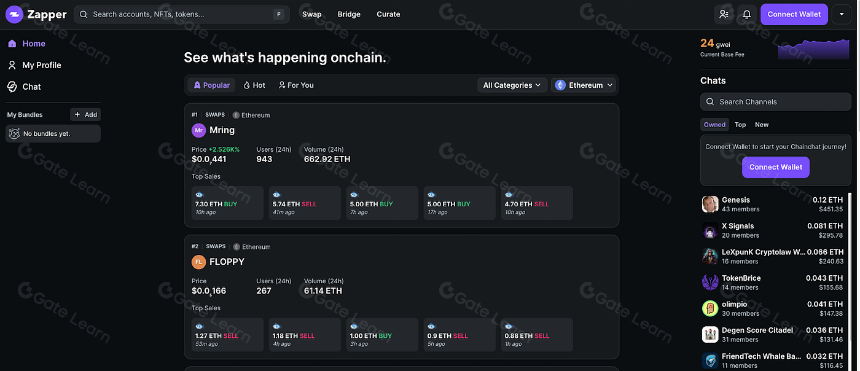Click the My Profile person icon
Image resolution: width=860 pixels, height=371 pixels.
pyautogui.click(x=12, y=65)
